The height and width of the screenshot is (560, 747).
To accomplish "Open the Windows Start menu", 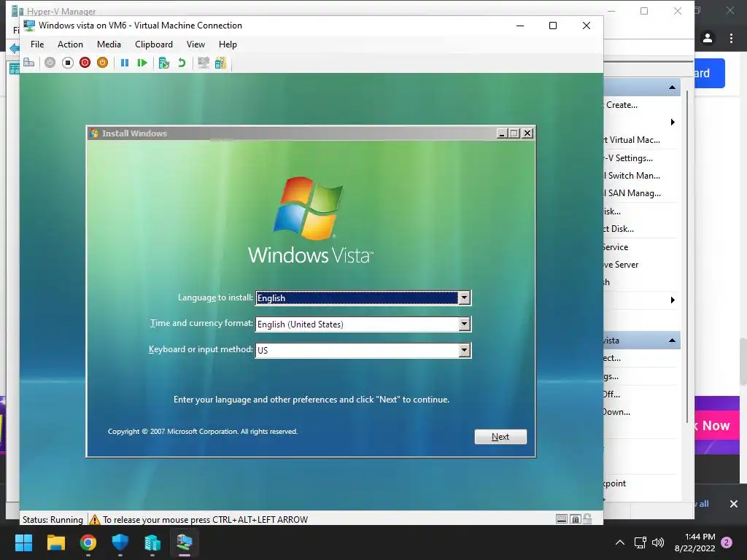I will coord(23,542).
